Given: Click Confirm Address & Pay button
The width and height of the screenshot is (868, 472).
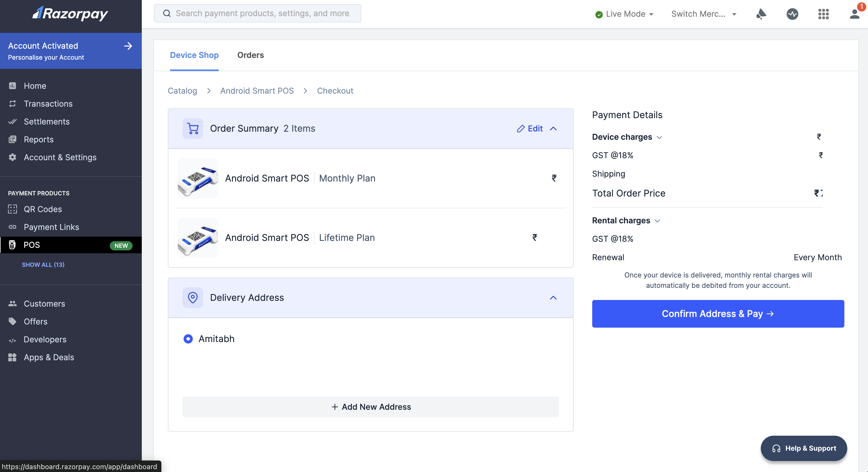Looking at the screenshot, I should pyautogui.click(x=718, y=313).
